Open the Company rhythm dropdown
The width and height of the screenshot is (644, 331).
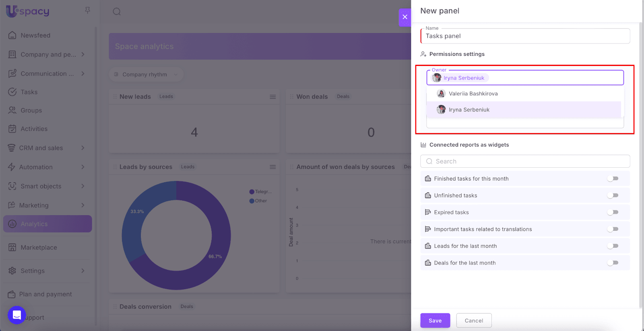pyautogui.click(x=146, y=74)
